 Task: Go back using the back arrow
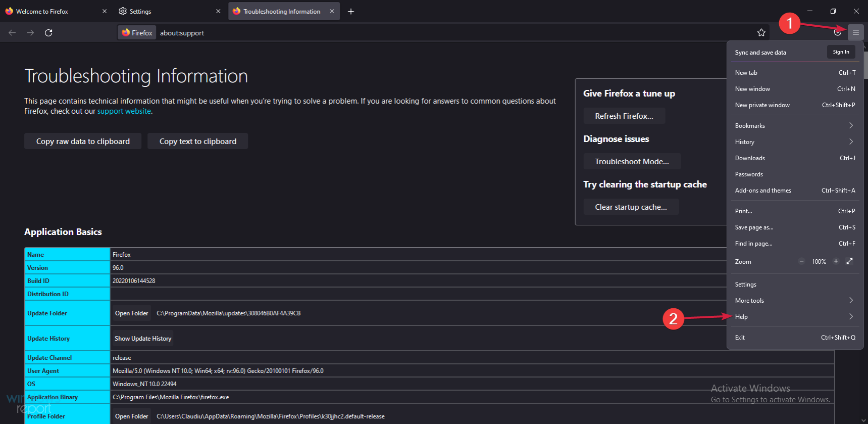pyautogui.click(x=12, y=33)
